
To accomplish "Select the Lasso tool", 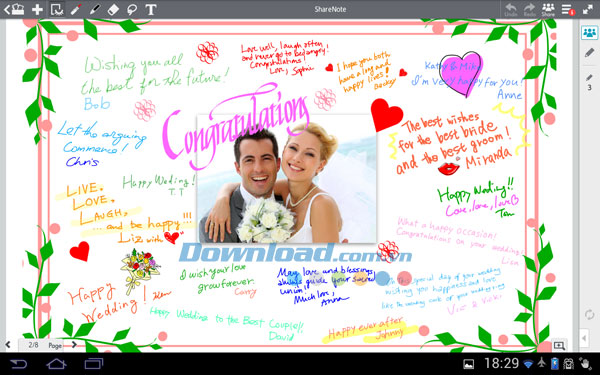I will coord(132,9).
